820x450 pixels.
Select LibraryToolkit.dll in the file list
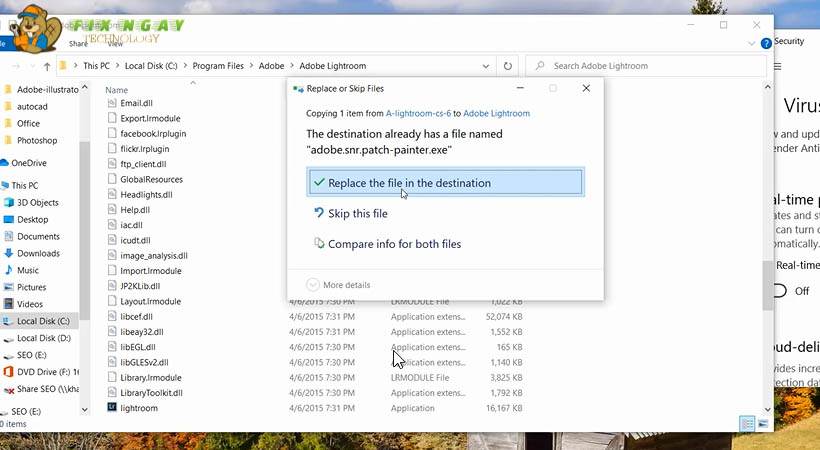point(151,392)
